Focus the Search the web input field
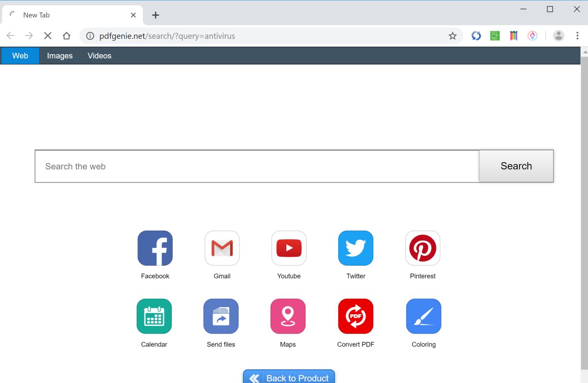The width and height of the screenshot is (588, 383). pyautogui.click(x=257, y=166)
